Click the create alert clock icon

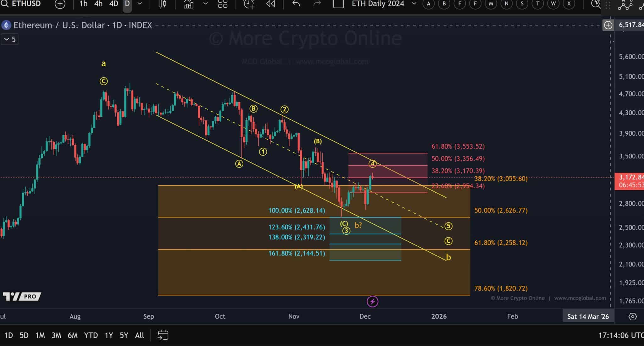[x=249, y=4]
